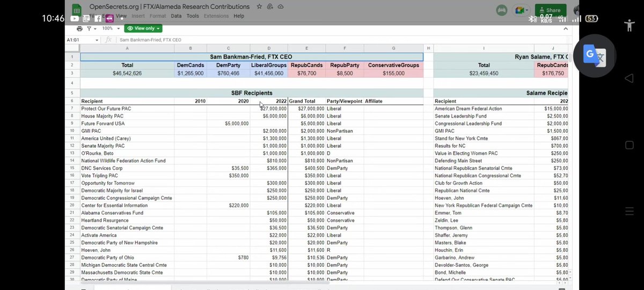Image resolution: width=644 pixels, height=290 pixels.
Task: Open the View menu
Action: pyautogui.click(x=121, y=16)
